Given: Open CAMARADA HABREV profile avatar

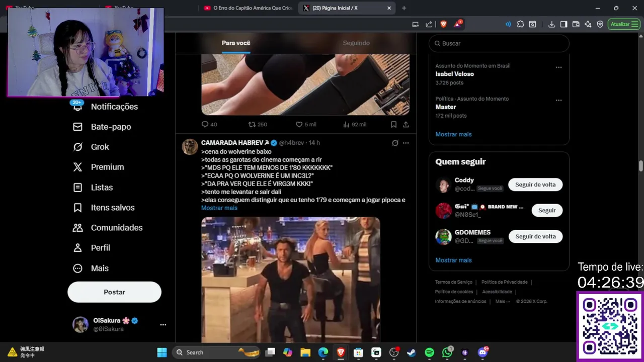Looking at the screenshot, I should tap(190, 146).
